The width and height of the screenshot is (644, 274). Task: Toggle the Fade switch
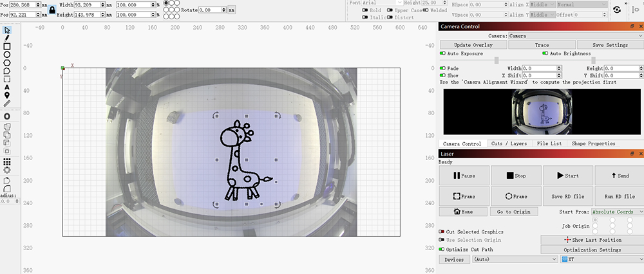[x=442, y=68]
